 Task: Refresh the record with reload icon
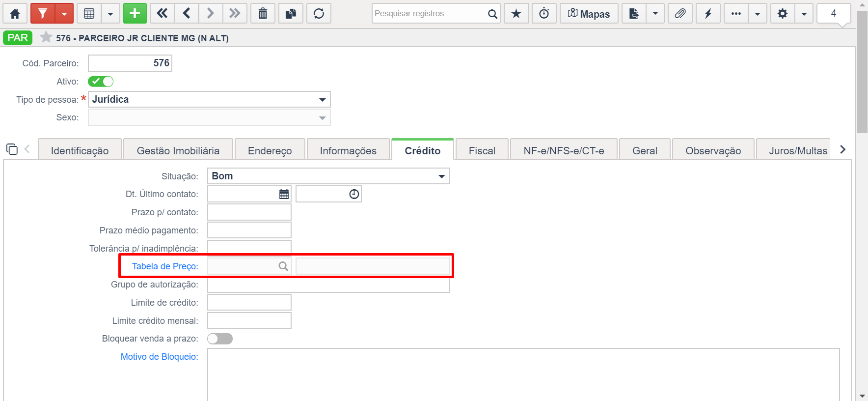point(319,13)
